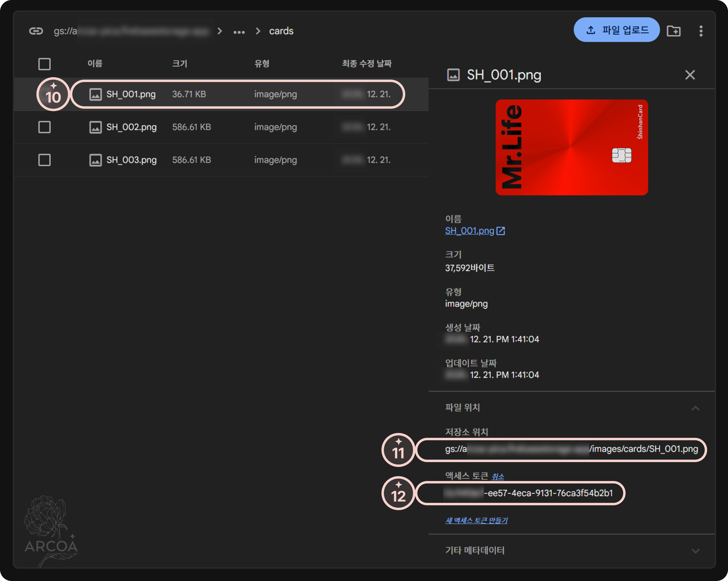Viewport: 728px width, 581px height.
Task: Expand the breadcrumb ellipsis path
Action: [239, 32]
